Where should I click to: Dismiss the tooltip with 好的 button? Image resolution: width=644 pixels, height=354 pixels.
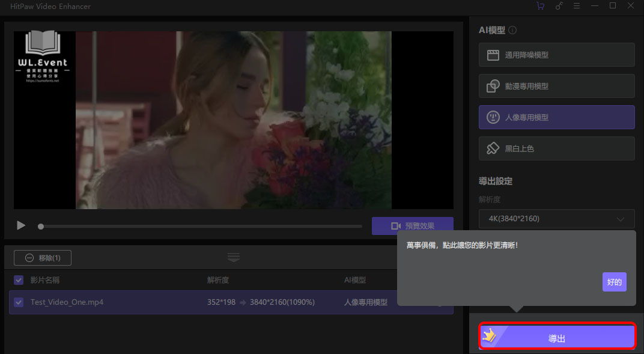coord(614,282)
